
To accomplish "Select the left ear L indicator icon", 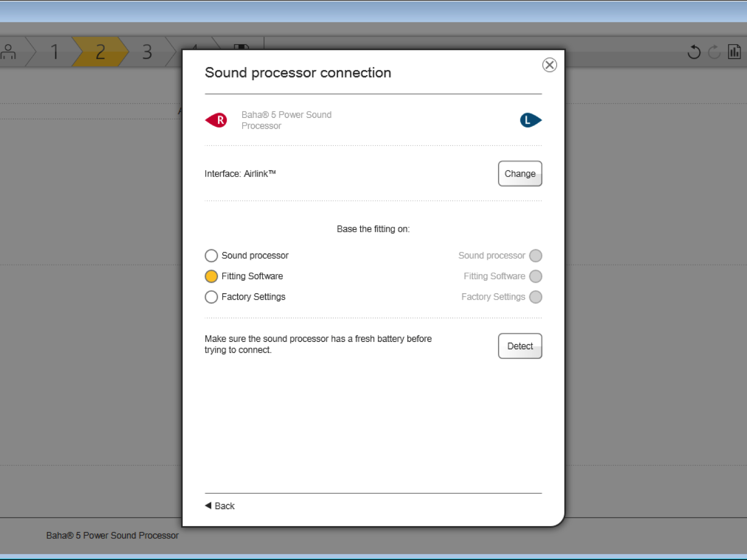I will (530, 120).
